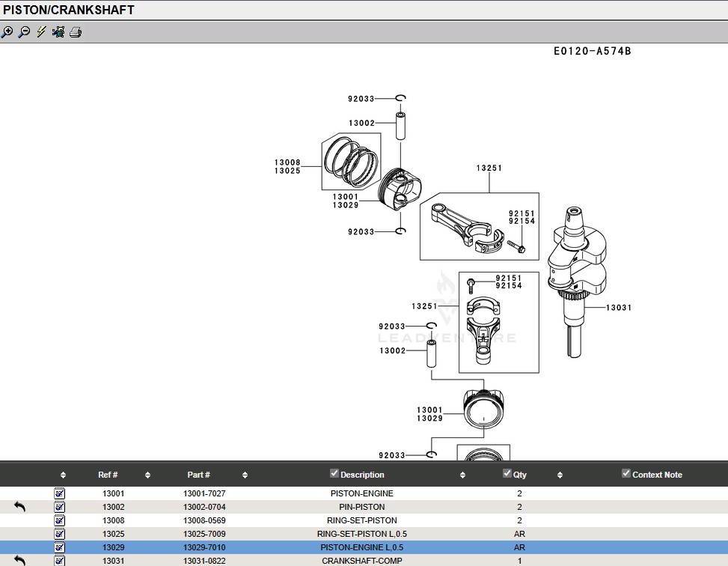Click the top 13251 connecting rod callout
Image resolution: width=728 pixels, height=566 pixels.
(x=489, y=168)
